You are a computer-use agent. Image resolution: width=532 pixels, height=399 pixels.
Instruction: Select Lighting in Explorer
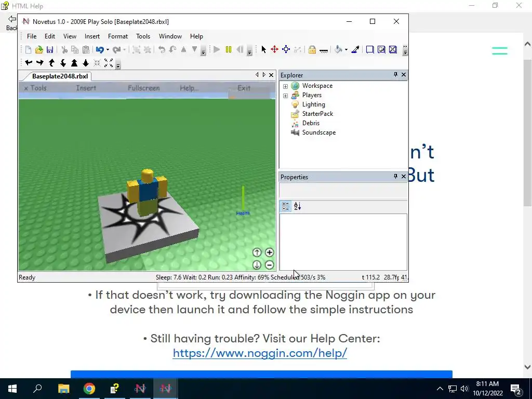point(313,104)
